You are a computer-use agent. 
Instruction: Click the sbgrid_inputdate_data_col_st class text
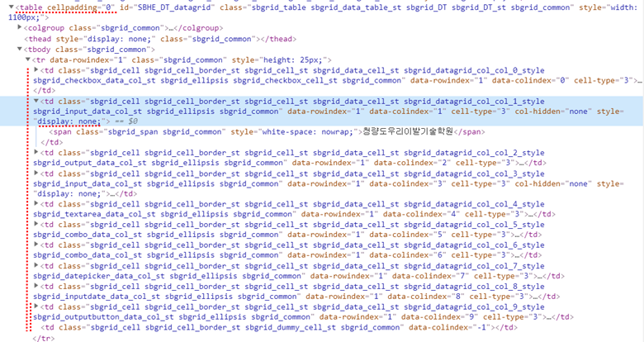[x=97, y=297]
